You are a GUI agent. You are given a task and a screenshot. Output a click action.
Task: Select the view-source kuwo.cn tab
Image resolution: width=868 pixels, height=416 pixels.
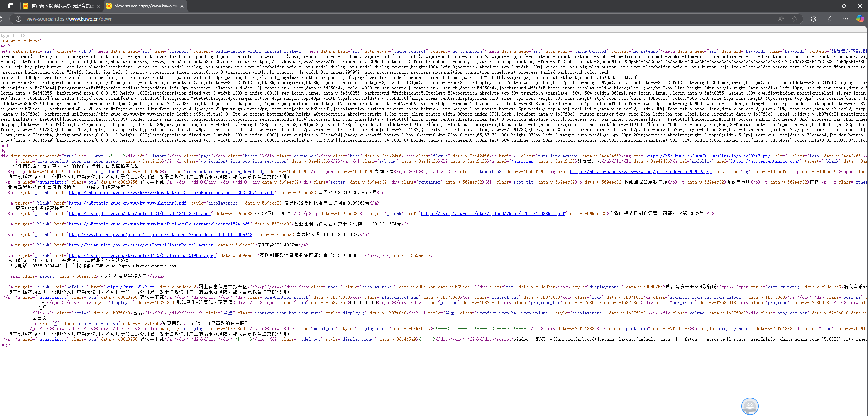pos(145,6)
